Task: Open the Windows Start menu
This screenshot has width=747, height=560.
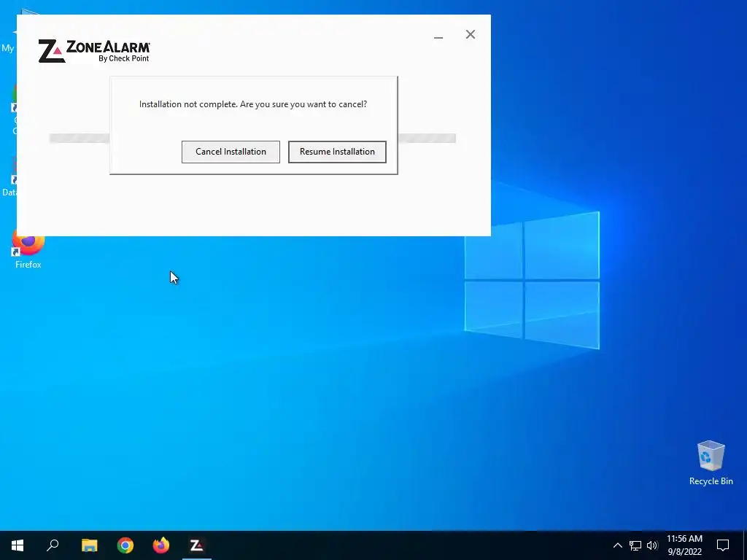Action: click(x=18, y=545)
